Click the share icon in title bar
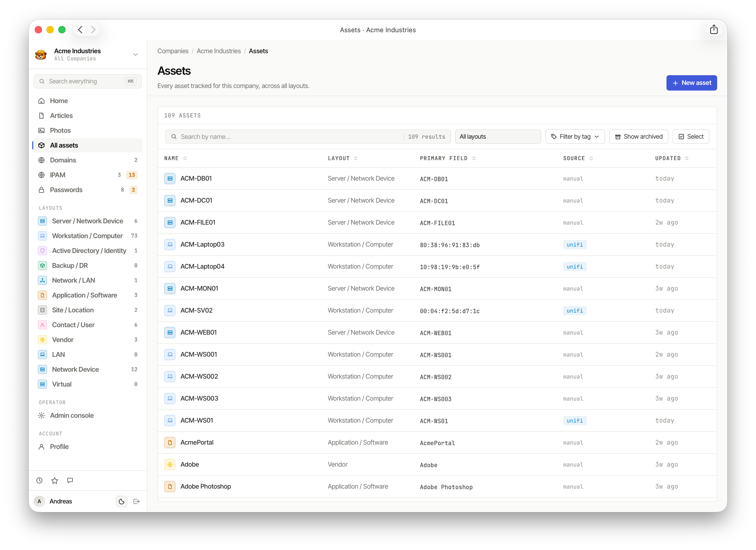The width and height of the screenshot is (756, 550). pyautogui.click(x=713, y=30)
